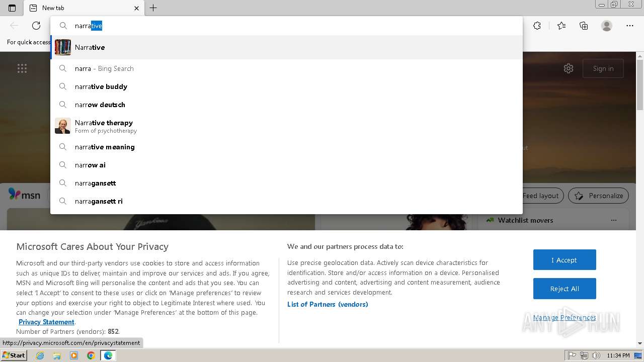Screen dimensions: 644x362
Task: Open the tab actions menu icon
Action: coord(12,8)
